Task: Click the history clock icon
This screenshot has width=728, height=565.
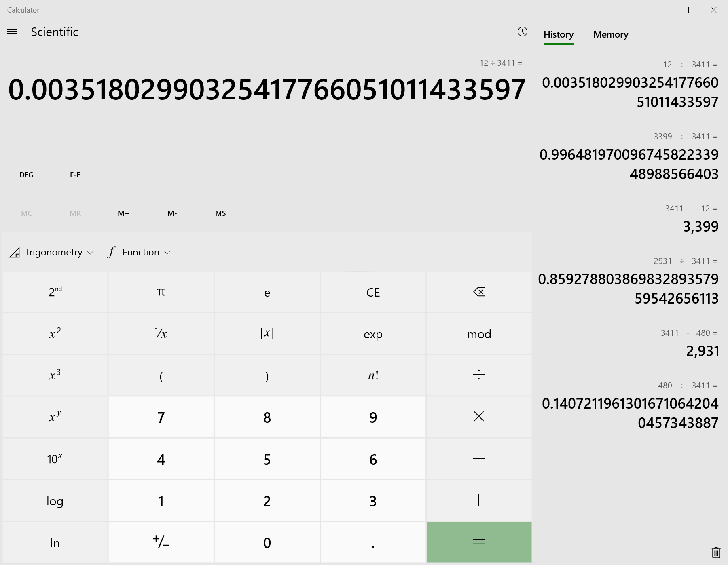Action: pyautogui.click(x=522, y=32)
